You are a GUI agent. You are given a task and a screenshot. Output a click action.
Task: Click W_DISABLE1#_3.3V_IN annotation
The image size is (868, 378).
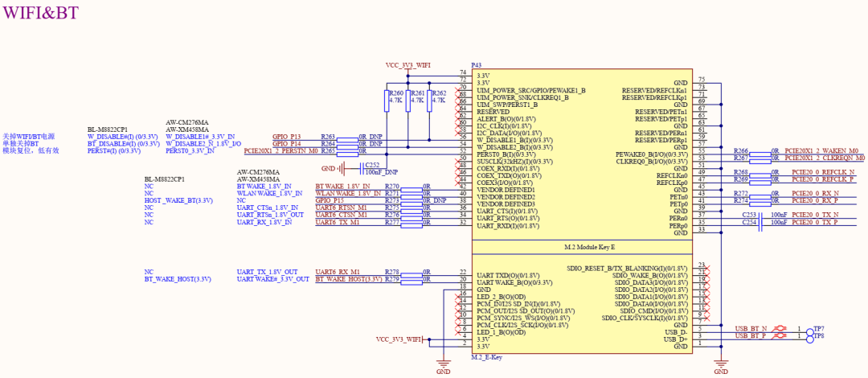point(200,137)
